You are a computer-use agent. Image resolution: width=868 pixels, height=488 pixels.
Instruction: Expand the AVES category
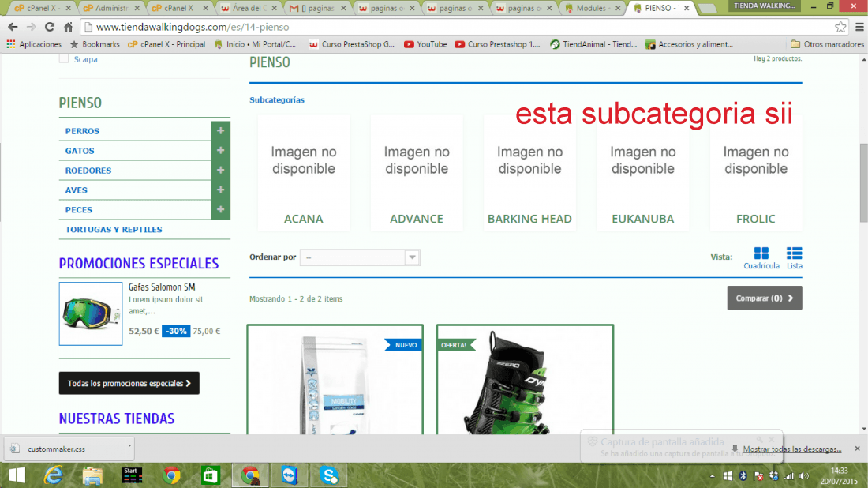coord(220,190)
